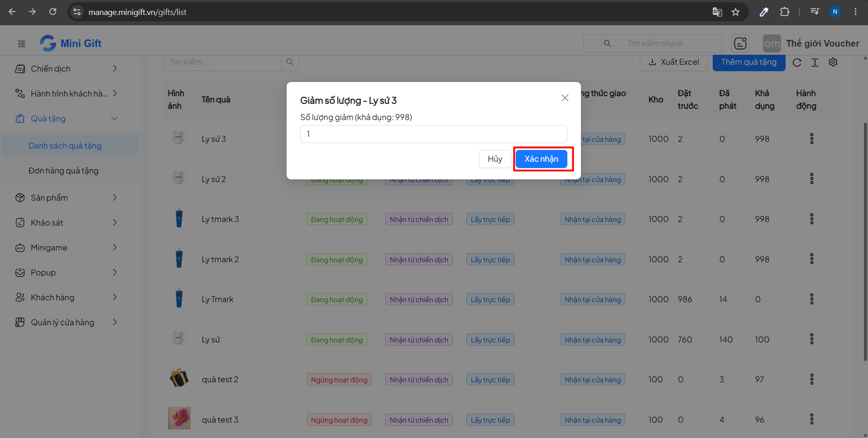The width and height of the screenshot is (868, 438).
Task: Focus the Số lượng giảm input field
Action: (x=433, y=134)
